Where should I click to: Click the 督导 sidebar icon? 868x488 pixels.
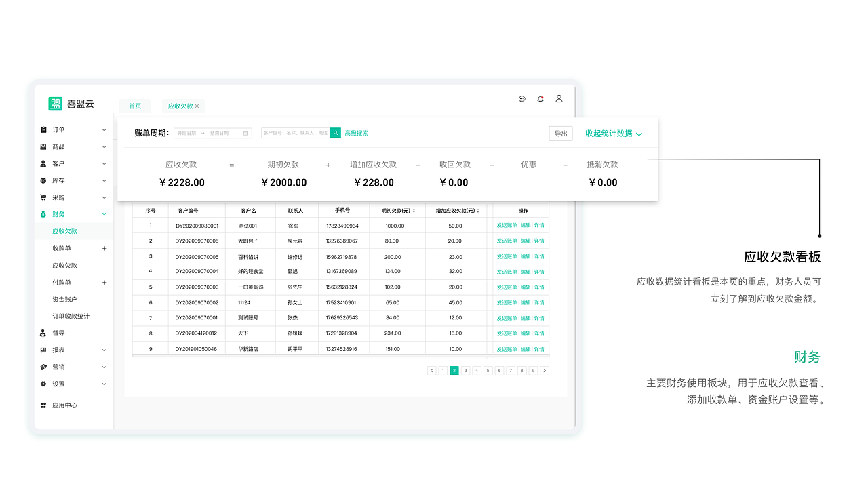43,333
